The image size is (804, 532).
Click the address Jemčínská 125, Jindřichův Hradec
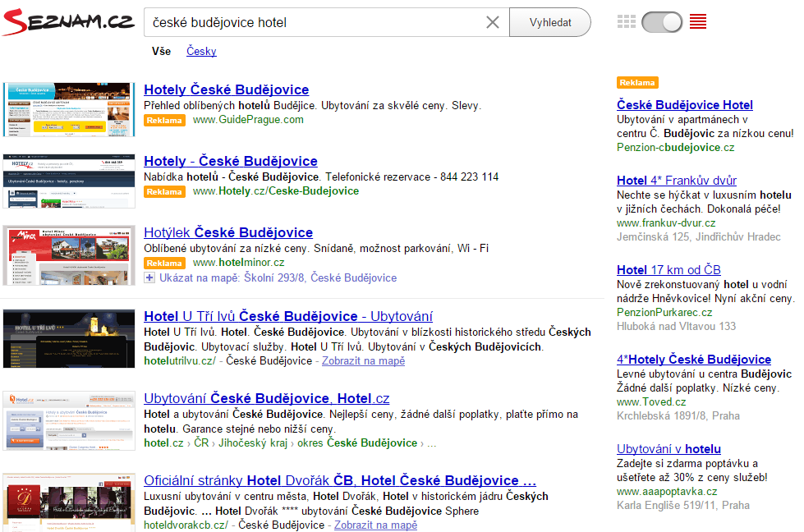click(698, 236)
